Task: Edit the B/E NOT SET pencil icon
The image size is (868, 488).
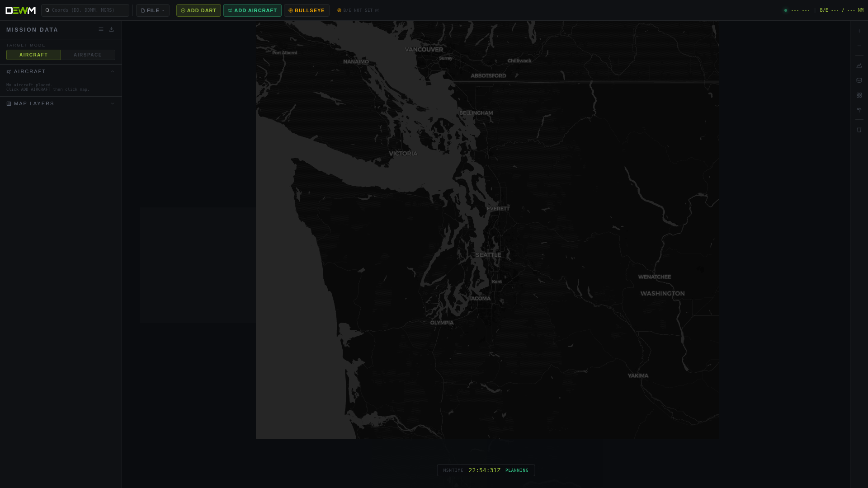Action: click(x=377, y=10)
